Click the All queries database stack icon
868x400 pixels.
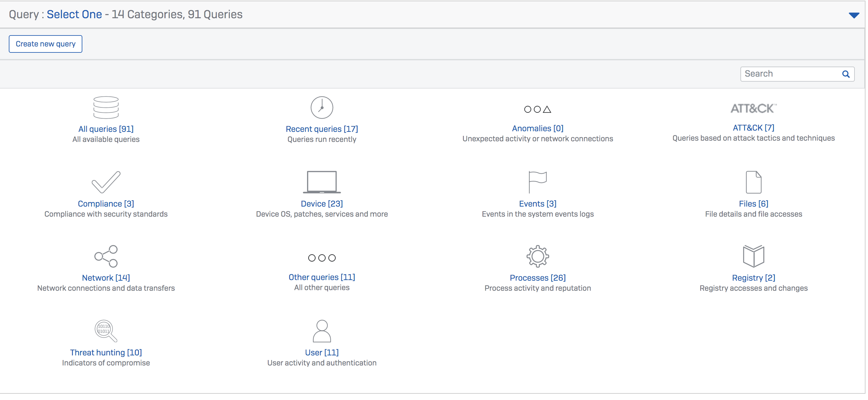pyautogui.click(x=106, y=107)
